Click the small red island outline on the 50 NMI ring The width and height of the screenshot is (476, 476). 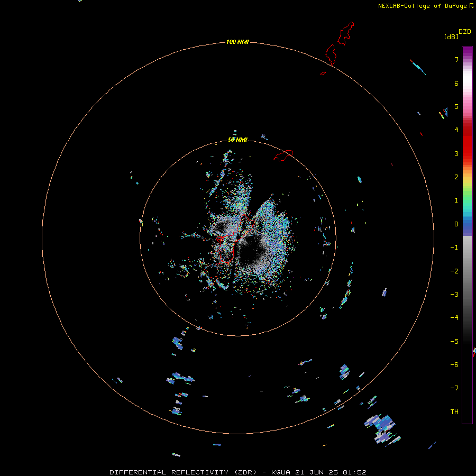tap(283, 155)
